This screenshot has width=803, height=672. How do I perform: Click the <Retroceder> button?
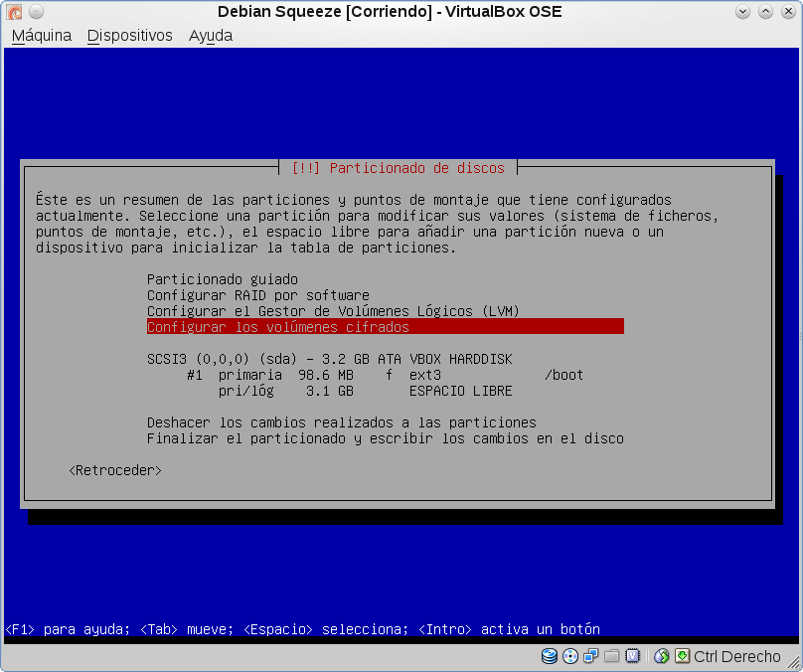click(115, 470)
